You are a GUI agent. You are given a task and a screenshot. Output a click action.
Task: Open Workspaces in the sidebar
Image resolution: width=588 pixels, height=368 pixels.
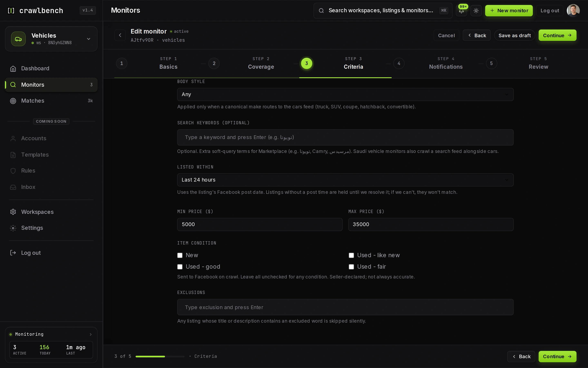(51, 212)
